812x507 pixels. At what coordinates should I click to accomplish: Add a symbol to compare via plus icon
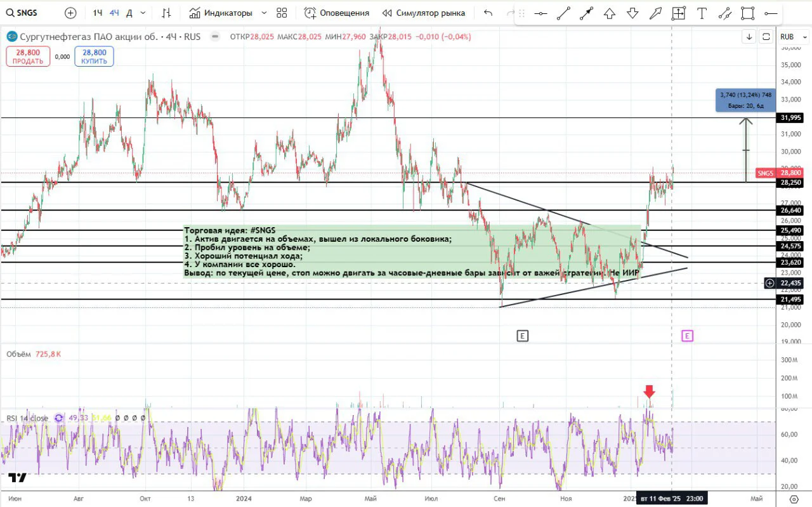tap(70, 13)
